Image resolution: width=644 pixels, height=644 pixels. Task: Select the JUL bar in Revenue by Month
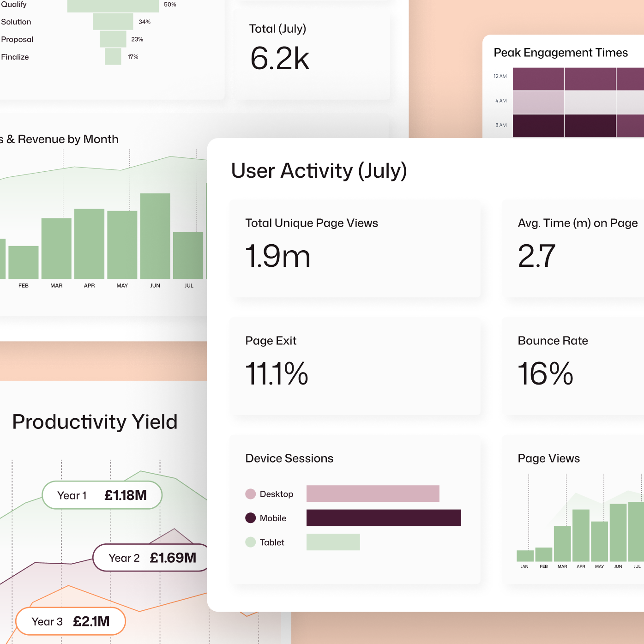coord(188,255)
